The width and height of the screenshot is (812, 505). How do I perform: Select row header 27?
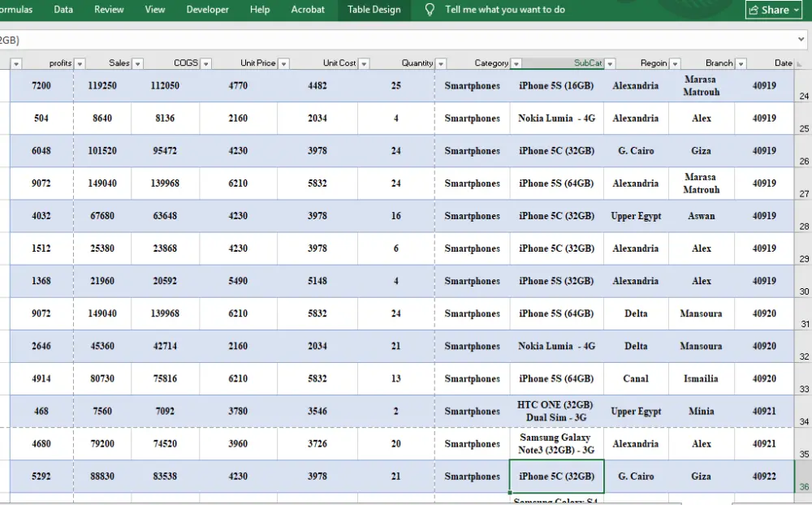pos(804,183)
